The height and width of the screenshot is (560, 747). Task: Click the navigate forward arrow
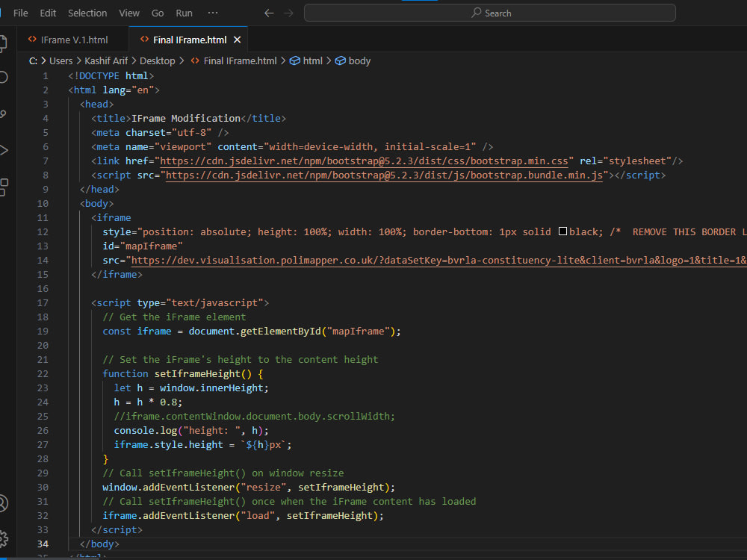(x=288, y=13)
